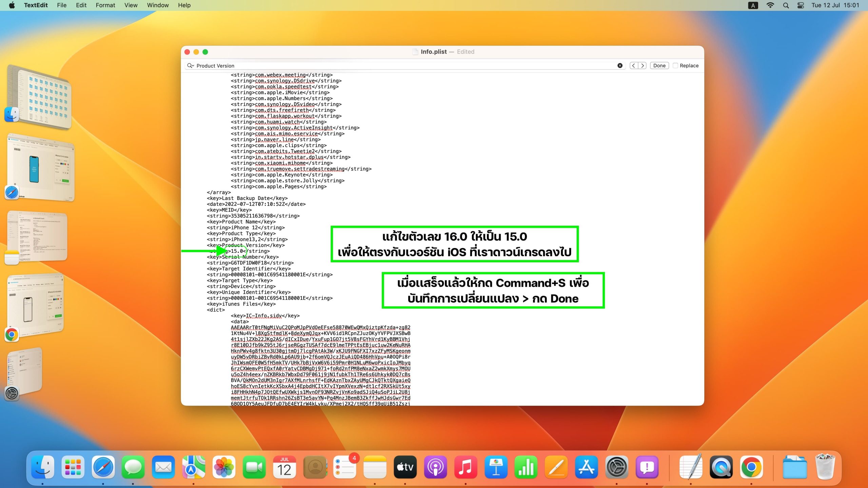The width and height of the screenshot is (868, 488).
Task: Go to previous search match
Action: [x=633, y=66]
